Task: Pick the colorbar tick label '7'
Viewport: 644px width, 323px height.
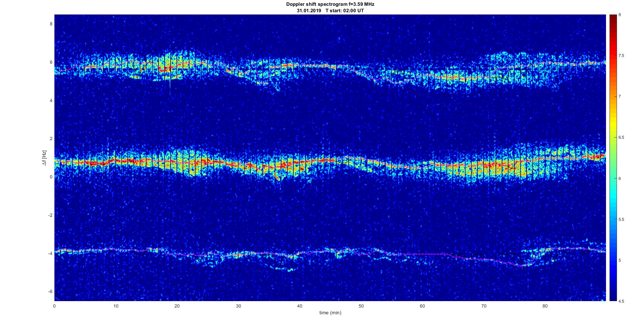Action: 620,97
